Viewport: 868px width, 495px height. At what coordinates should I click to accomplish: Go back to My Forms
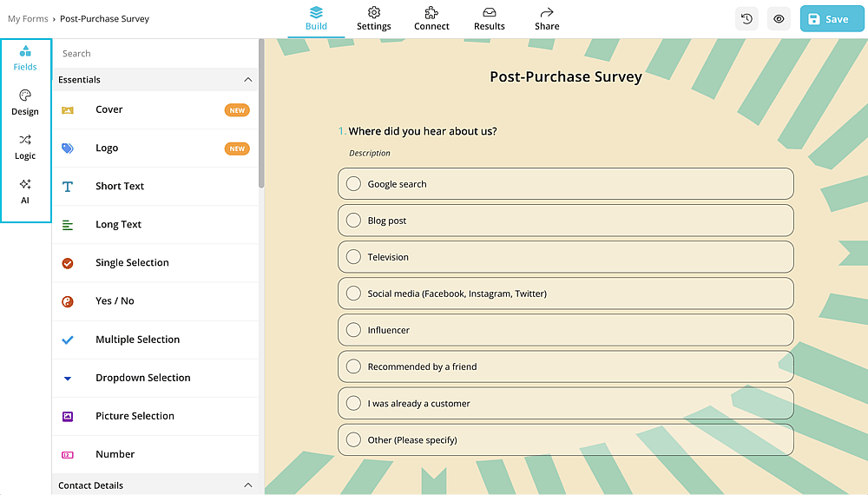28,19
